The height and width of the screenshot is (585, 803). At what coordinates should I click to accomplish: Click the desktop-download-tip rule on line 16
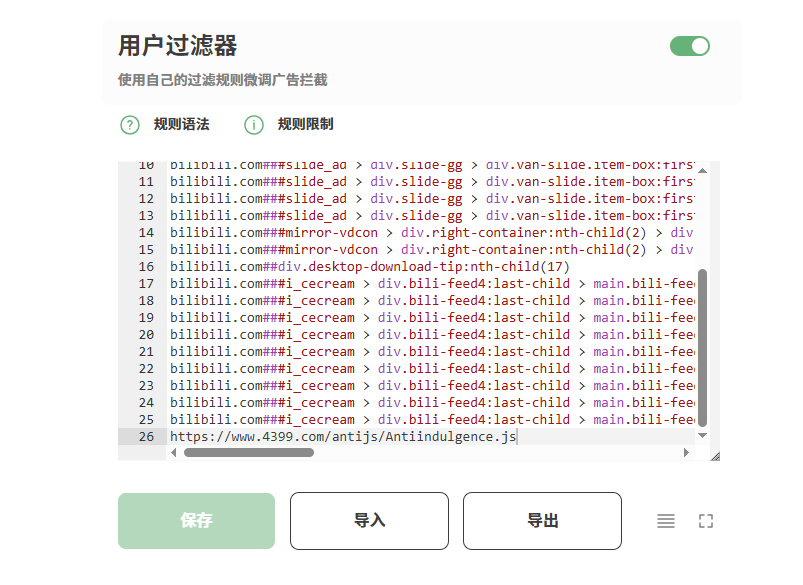(369, 267)
